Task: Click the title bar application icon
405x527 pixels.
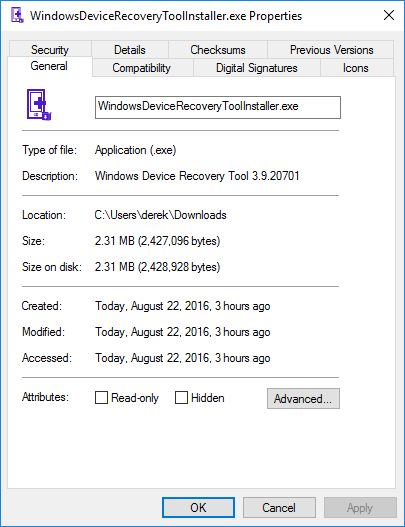Action: (17, 15)
